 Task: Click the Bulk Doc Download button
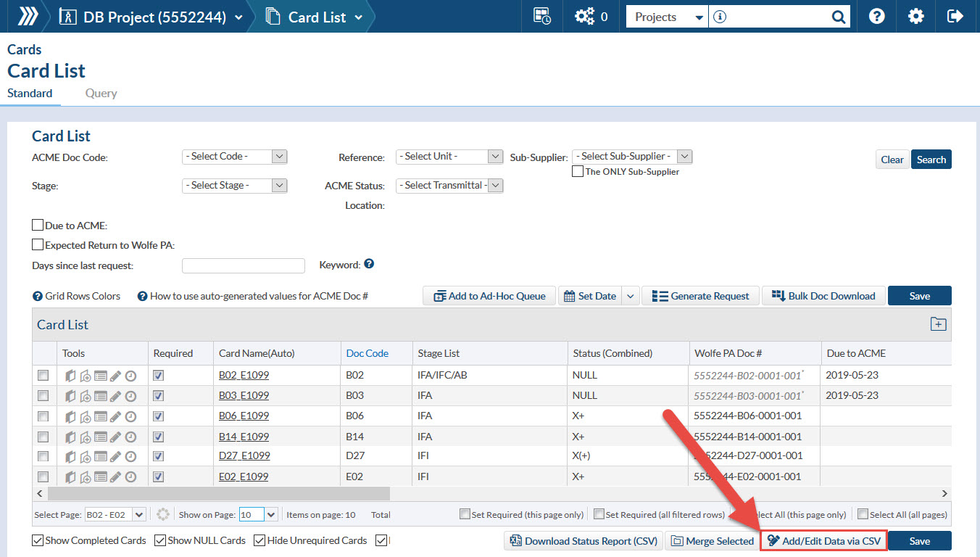point(823,296)
